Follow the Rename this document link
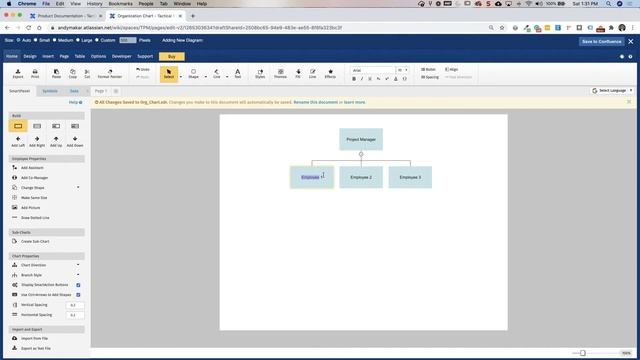640x360 pixels. (316, 102)
